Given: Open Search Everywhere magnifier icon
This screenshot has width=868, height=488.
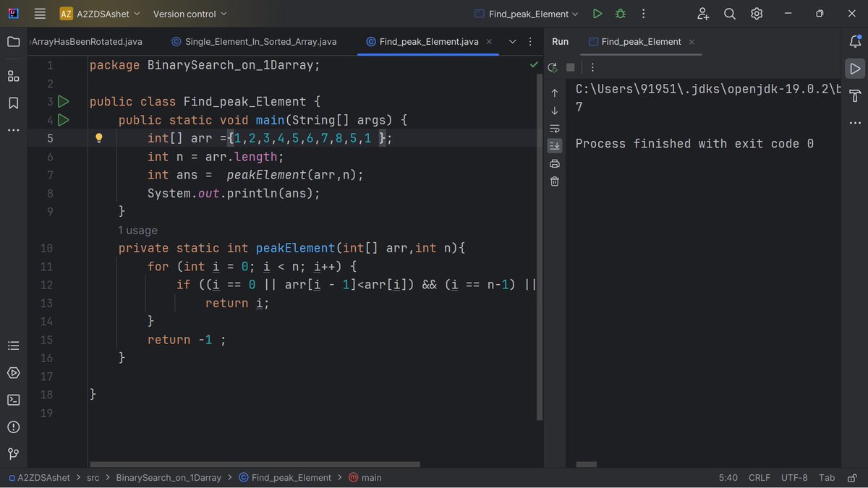Looking at the screenshot, I should coord(730,14).
